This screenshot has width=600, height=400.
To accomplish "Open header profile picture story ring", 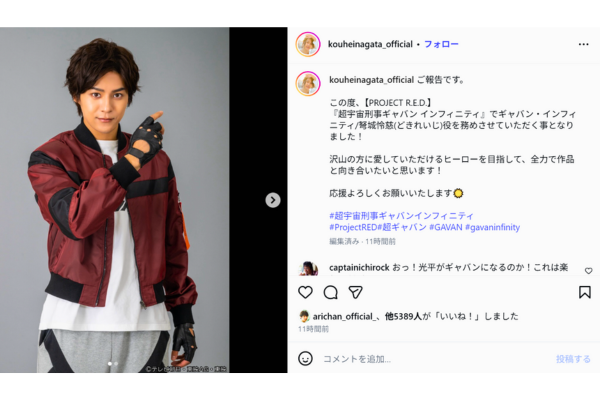I will (308, 44).
